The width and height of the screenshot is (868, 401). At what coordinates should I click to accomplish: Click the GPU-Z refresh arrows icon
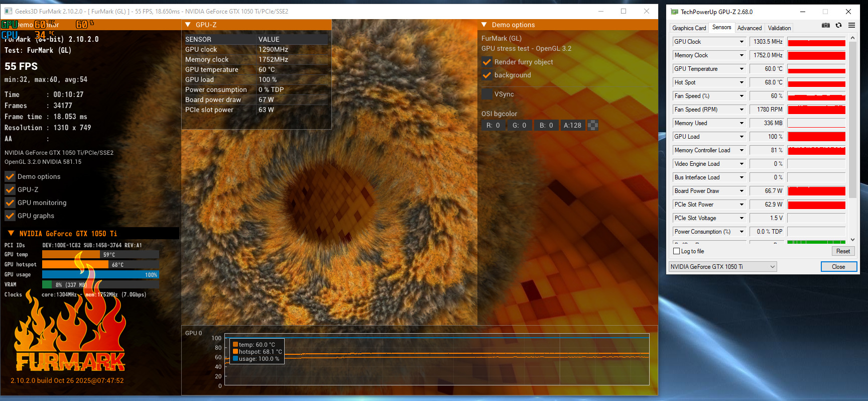point(838,25)
